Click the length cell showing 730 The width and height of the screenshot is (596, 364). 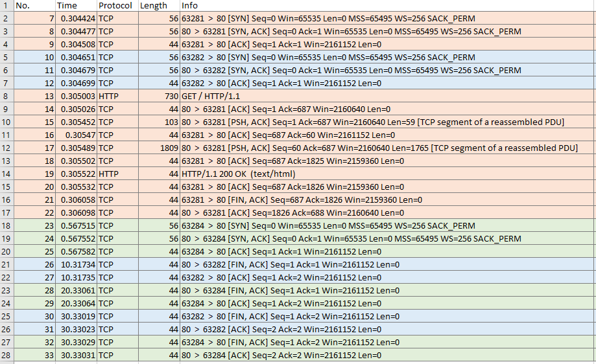click(x=159, y=96)
